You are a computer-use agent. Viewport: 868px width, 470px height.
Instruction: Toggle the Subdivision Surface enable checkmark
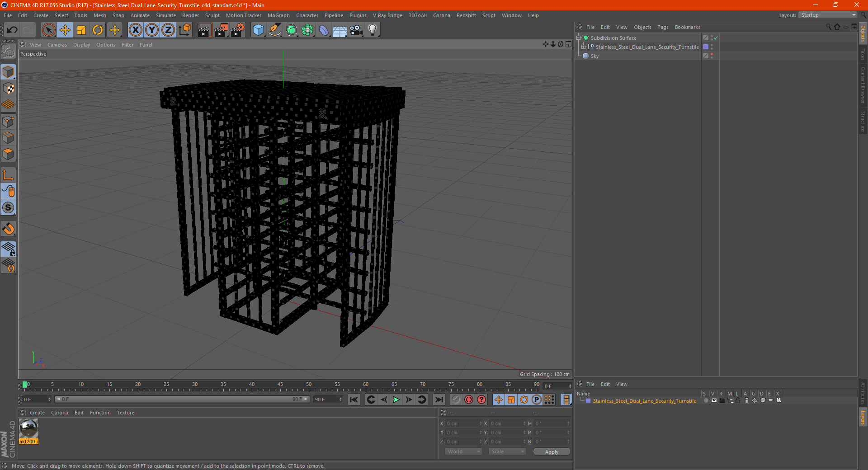716,38
